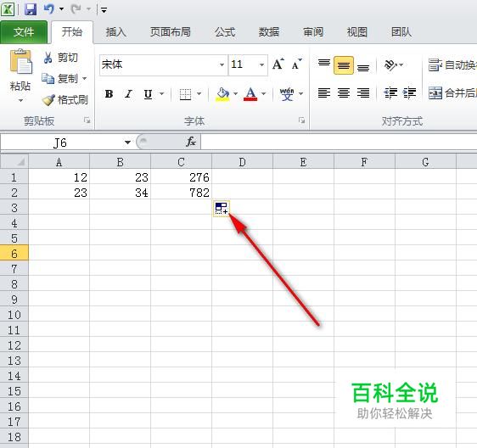Viewport: 477px width, 448px height.
Task: Open the 公式 tab
Action: click(225, 32)
